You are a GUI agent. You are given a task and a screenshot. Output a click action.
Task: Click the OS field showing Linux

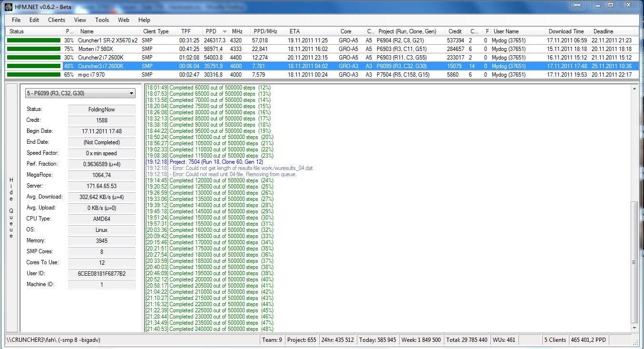pos(102,230)
